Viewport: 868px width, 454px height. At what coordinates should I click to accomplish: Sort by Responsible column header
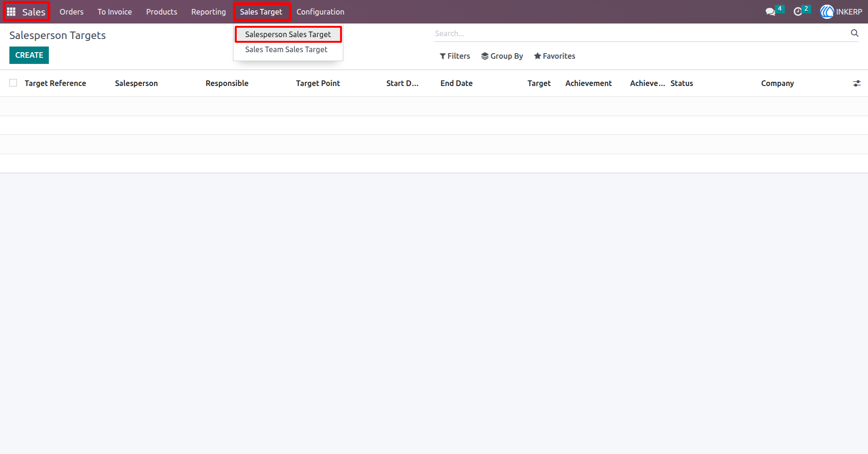point(227,83)
